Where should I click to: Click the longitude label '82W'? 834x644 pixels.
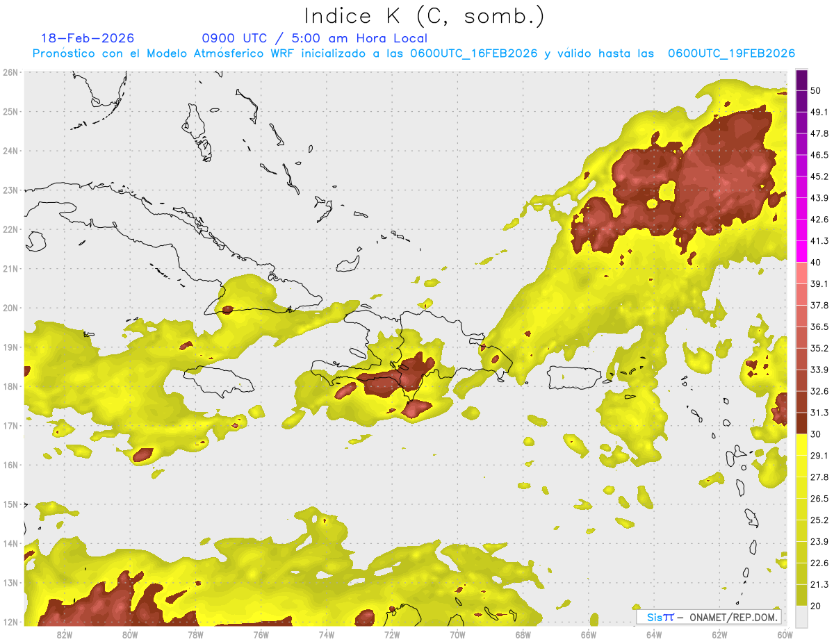[x=64, y=634]
